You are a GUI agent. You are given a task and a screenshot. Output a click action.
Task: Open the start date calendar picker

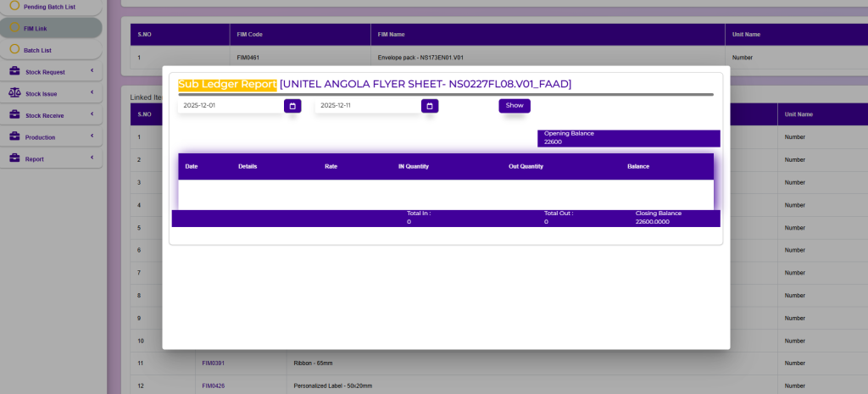[x=292, y=106]
